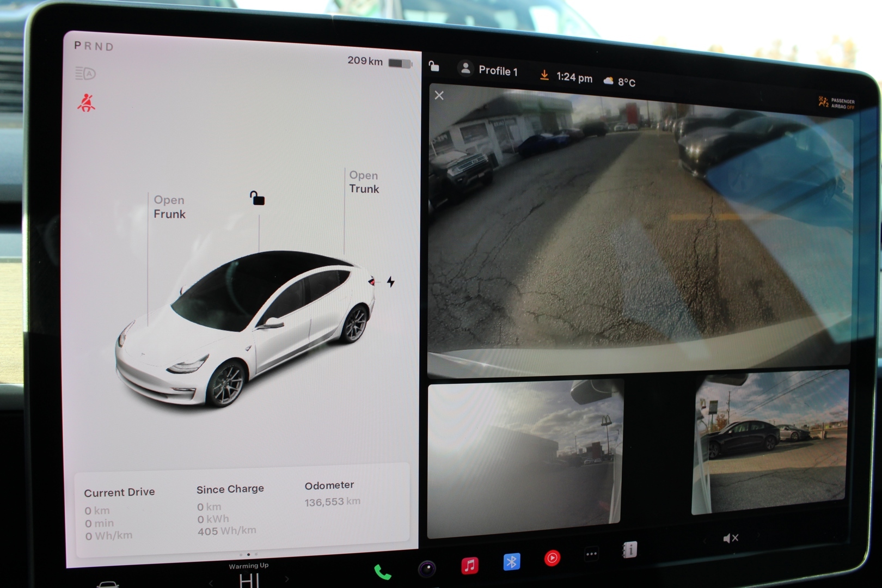882x588 pixels.
Task: Tap the software download arrow icon
Action: pos(544,76)
